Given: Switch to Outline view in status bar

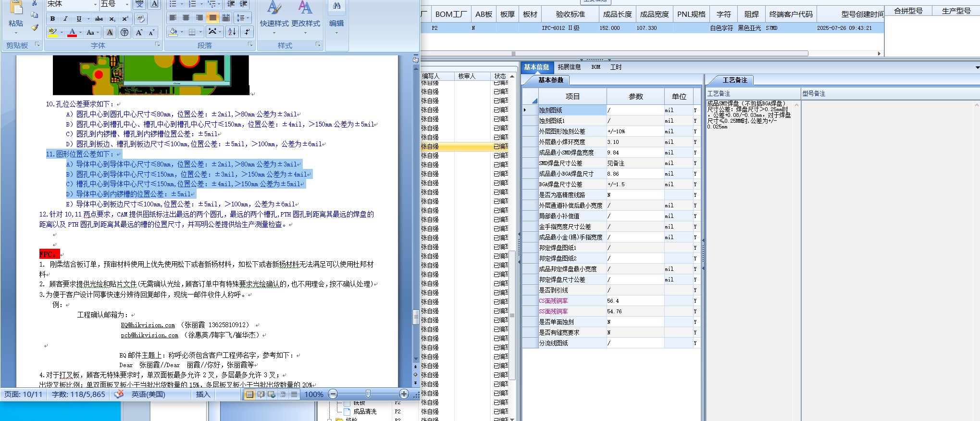Looking at the screenshot, I should [x=283, y=395].
